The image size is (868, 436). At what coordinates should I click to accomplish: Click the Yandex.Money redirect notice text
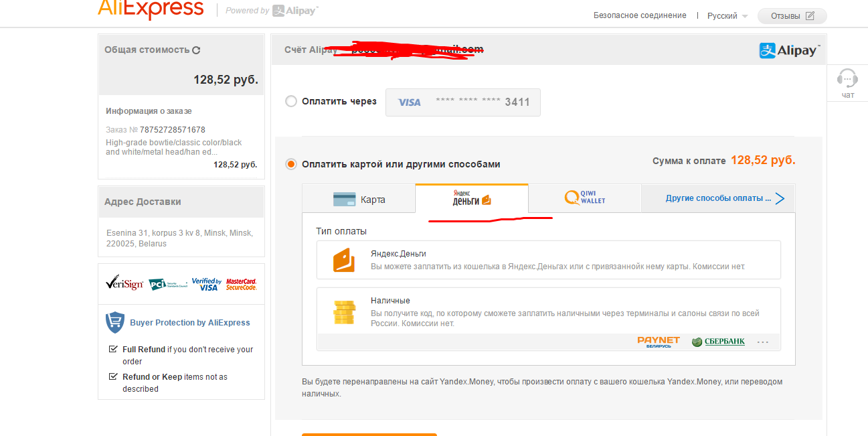[542, 388]
